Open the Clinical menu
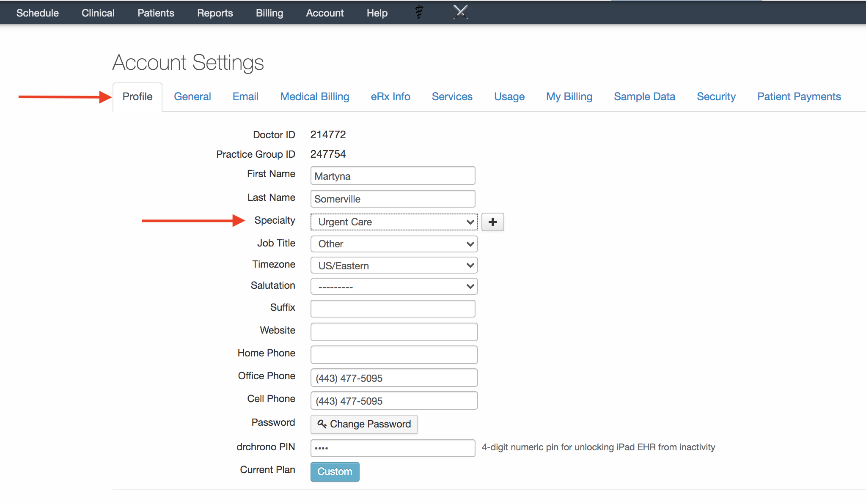 [98, 13]
